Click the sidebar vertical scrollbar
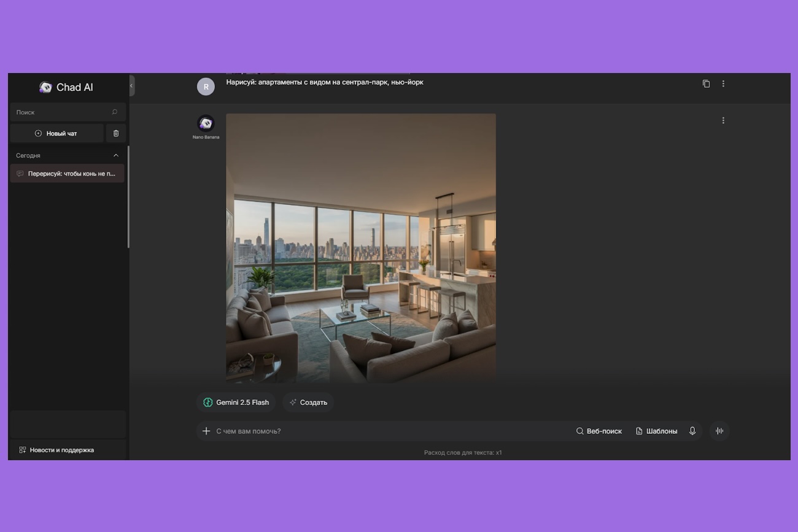This screenshot has height=532, width=798. (128, 196)
